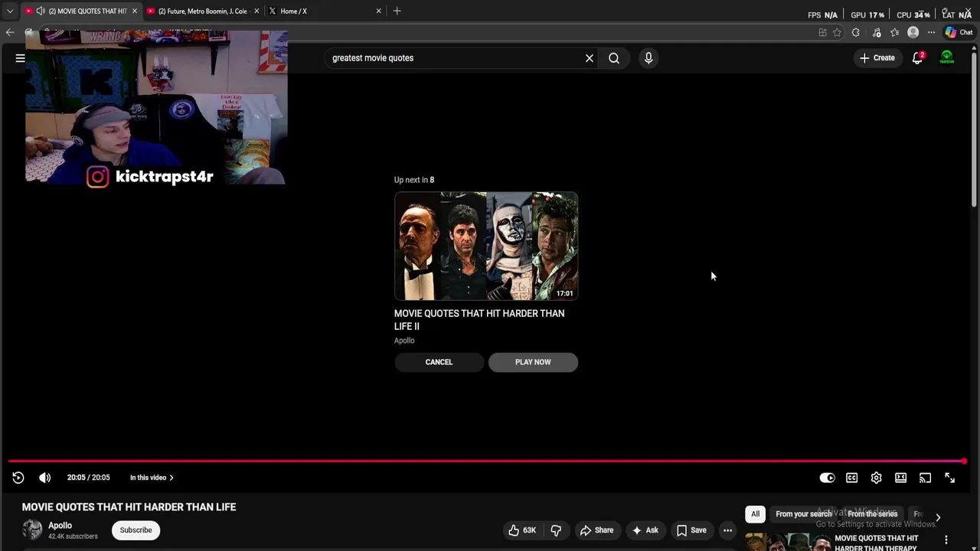Open the up-next video thumbnail

[x=486, y=246]
